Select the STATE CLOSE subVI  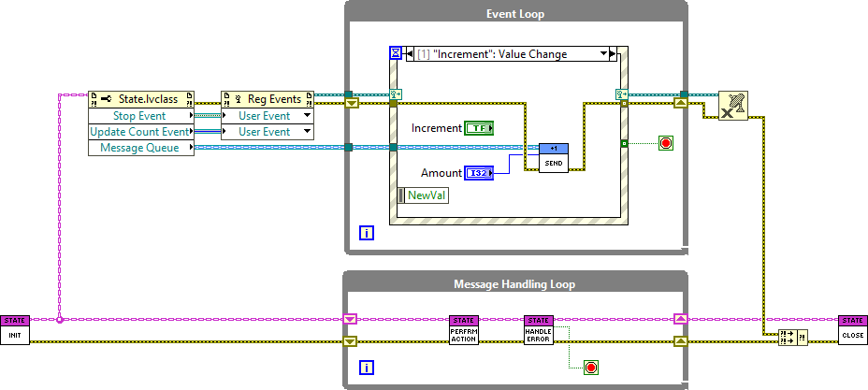(853, 331)
